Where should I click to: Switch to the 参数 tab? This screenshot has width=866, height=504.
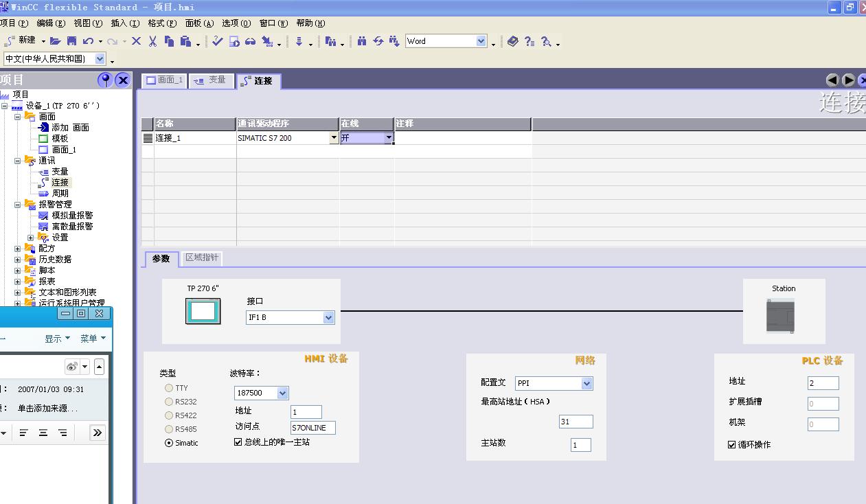(161, 259)
